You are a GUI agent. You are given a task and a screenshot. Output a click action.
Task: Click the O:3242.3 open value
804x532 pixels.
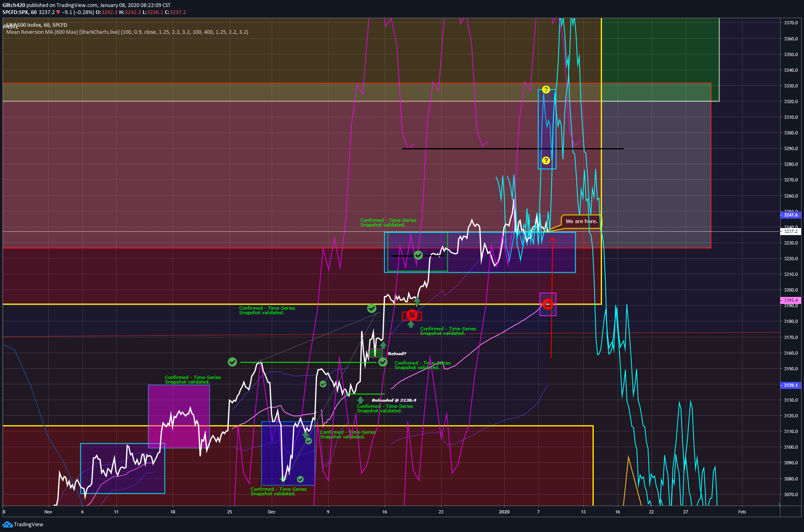coord(107,12)
